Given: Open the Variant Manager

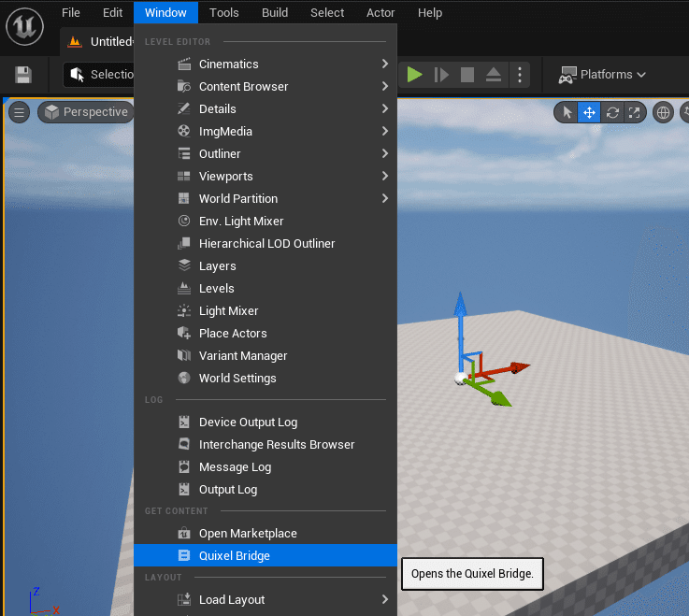Looking at the screenshot, I should (x=266, y=355).
